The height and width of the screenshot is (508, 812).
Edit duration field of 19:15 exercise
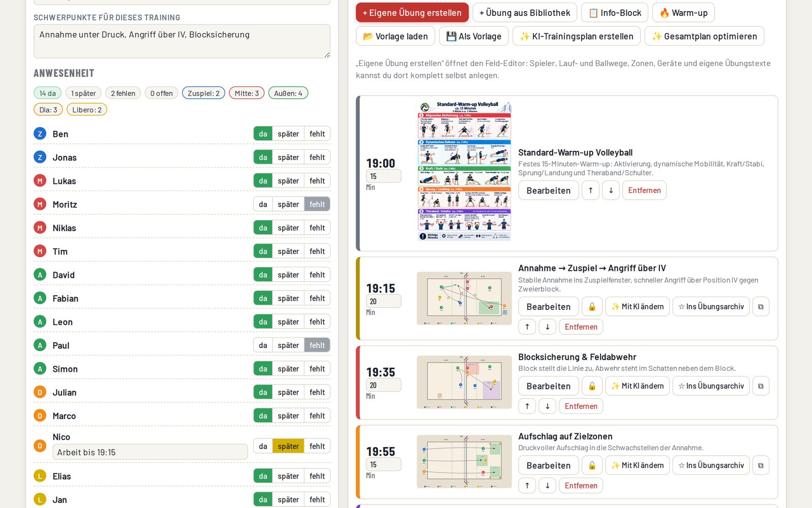(384, 301)
